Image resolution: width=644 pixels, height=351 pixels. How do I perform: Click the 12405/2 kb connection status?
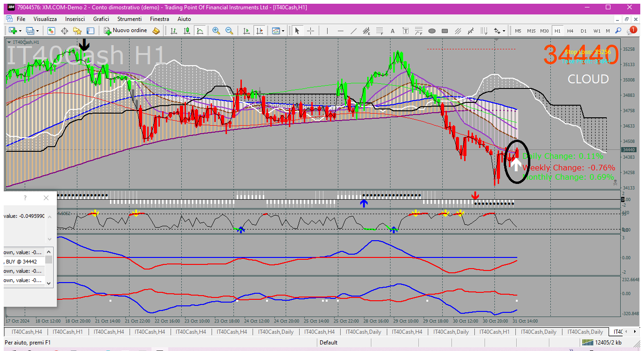click(602, 343)
